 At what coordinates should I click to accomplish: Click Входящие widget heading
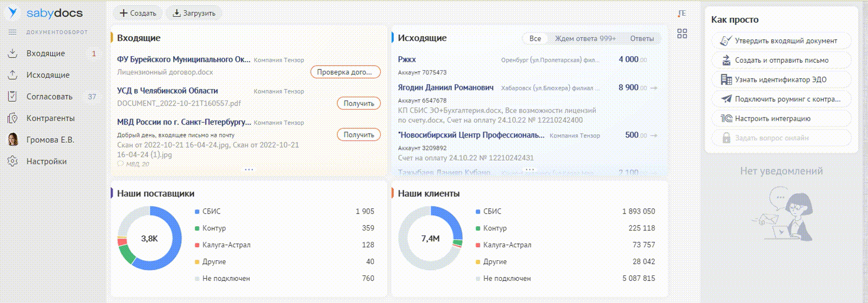tap(139, 38)
